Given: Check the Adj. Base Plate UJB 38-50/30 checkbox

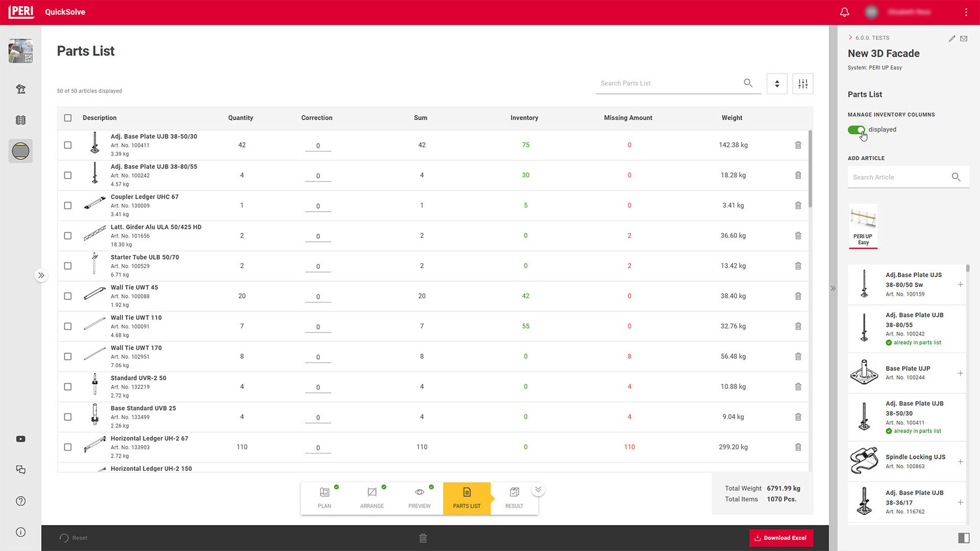Looking at the screenshot, I should pyautogui.click(x=68, y=145).
